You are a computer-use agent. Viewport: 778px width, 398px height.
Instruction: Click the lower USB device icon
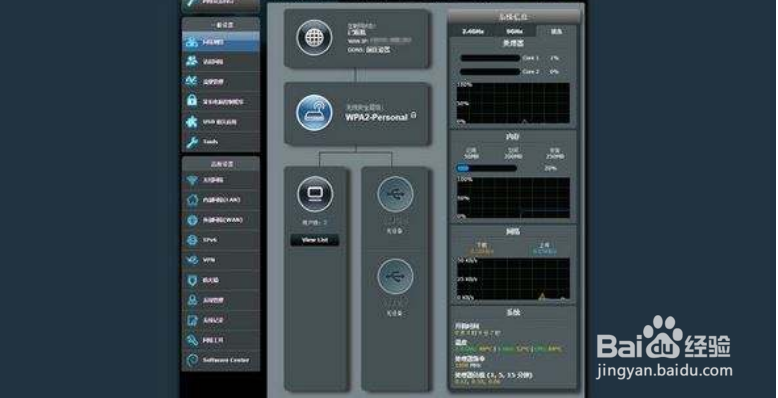click(x=395, y=276)
